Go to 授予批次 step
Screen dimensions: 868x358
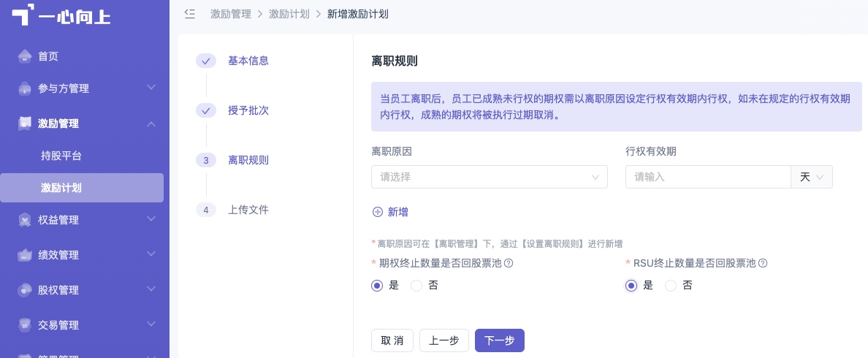pos(248,110)
